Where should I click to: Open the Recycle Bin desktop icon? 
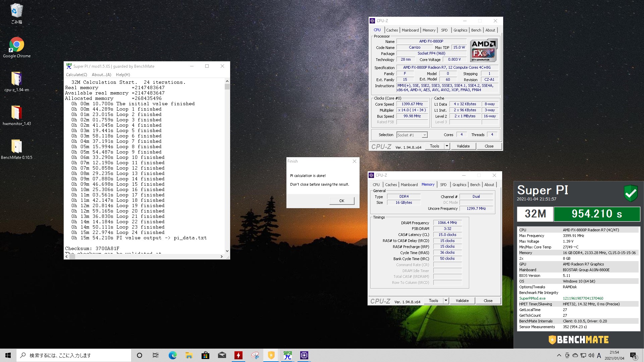tap(16, 13)
